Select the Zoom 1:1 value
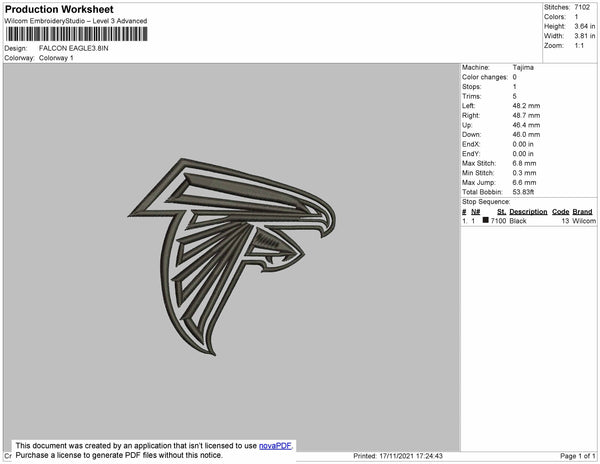The width and height of the screenshot is (600, 464). tap(579, 46)
